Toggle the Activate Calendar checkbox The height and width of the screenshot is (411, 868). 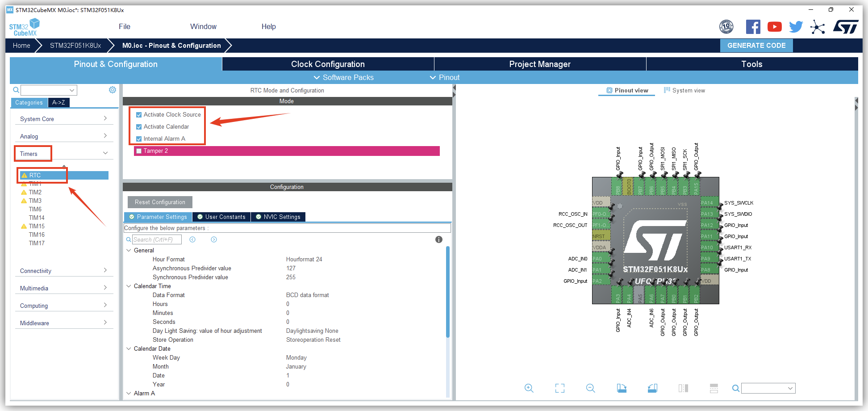pyautogui.click(x=139, y=127)
